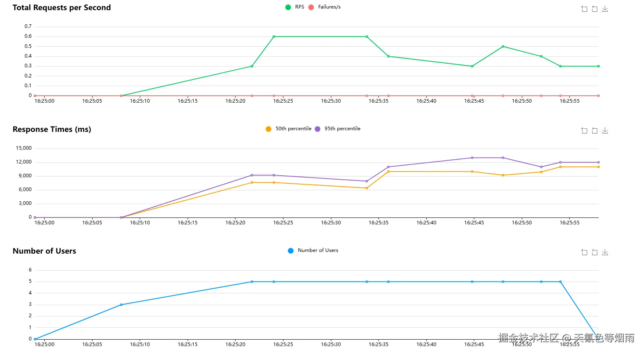This screenshot has width=644, height=353.
Task: Reset zoom on Response Times chart
Action: point(594,130)
